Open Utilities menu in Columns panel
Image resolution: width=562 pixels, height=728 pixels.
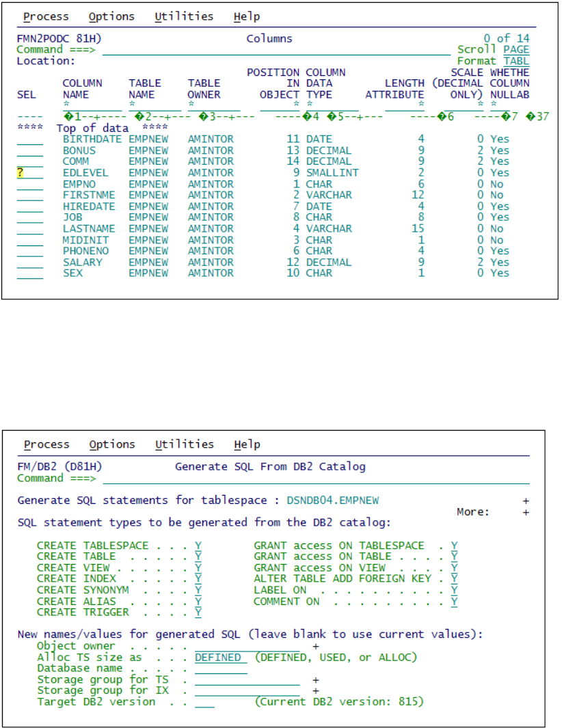(x=184, y=16)
